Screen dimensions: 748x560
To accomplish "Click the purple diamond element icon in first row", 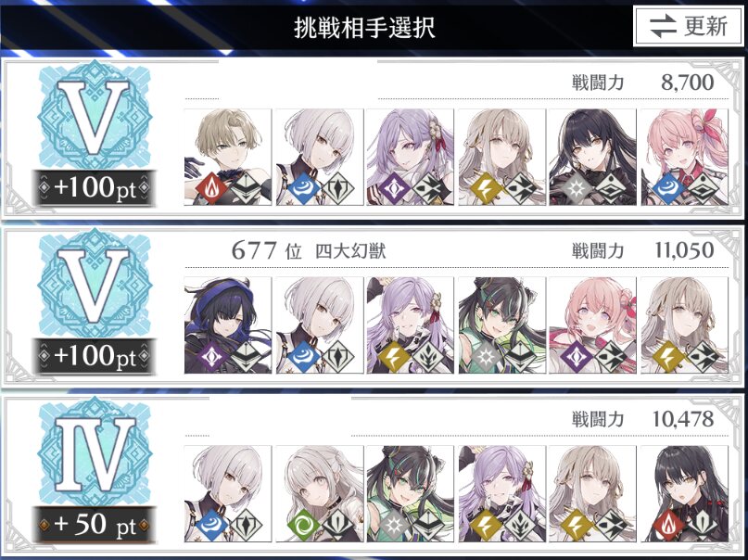I will tap(394, 189).
